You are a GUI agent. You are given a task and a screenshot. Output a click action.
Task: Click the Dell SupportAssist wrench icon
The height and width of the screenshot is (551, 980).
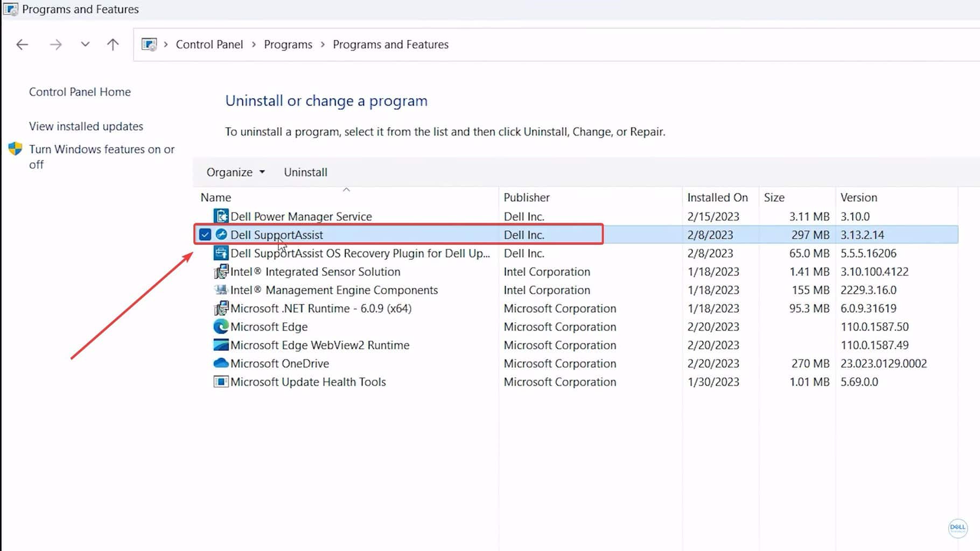click(x=221, y=235)
